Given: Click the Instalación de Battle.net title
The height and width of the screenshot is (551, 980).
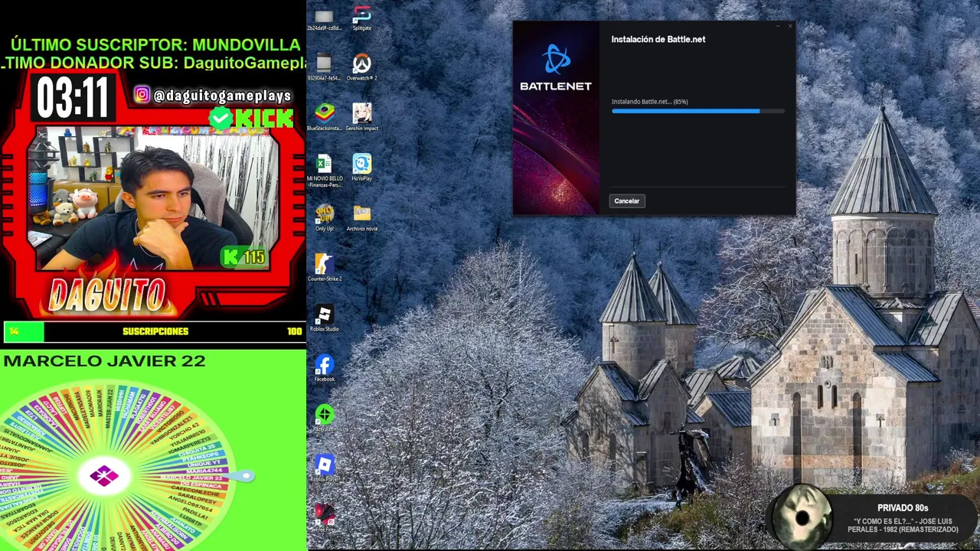Looking at the screenshot, I should pyautogui.click(x=658, y=39).
